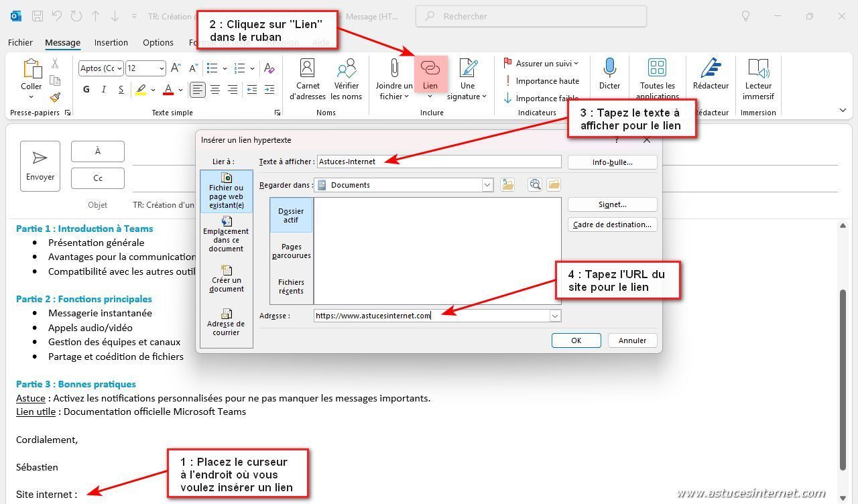This screenshot has height=504, width=858.
Task: Click the À recipient button
Action: click(x=98, y=151)
